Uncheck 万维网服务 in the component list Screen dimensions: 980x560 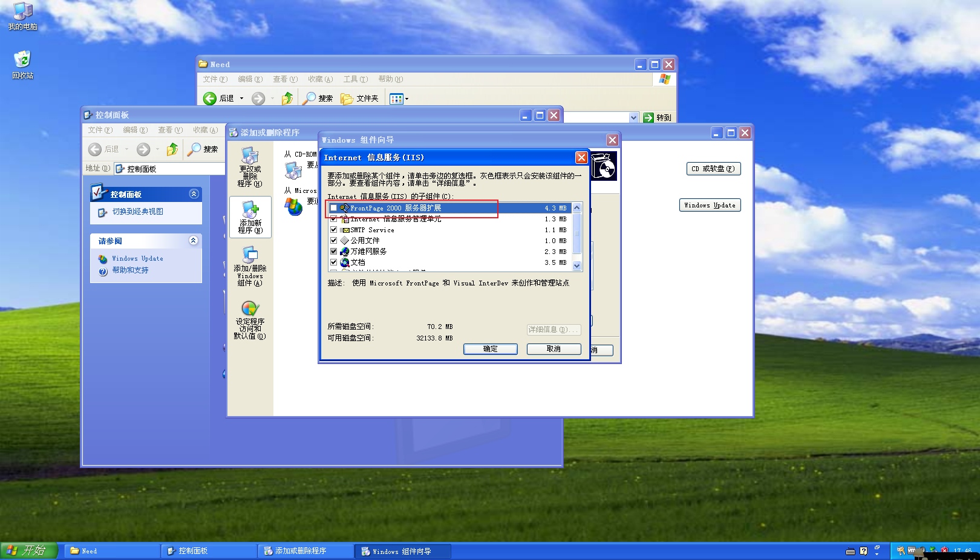pyautogui.click(x=334, y=251)
